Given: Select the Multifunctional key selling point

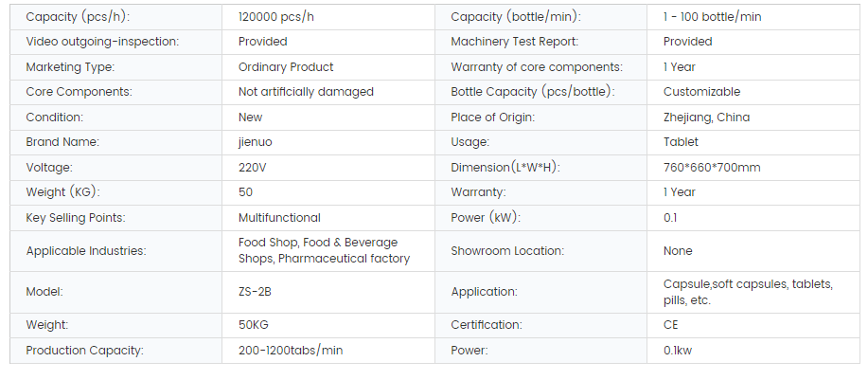Looking at the screenshot, I should click(x=279, y=217).
